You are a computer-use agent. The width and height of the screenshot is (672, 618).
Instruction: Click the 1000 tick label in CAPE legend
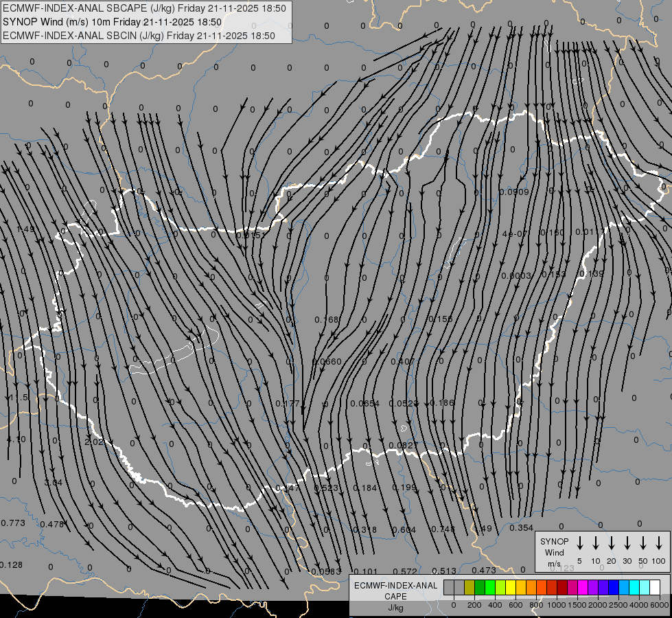(x=556, y=605)
